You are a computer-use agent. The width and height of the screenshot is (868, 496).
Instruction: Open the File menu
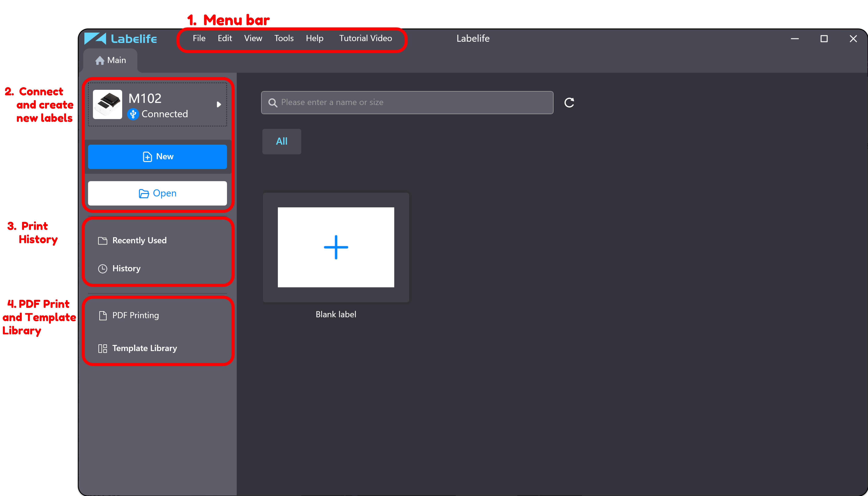tap(199, 39)
